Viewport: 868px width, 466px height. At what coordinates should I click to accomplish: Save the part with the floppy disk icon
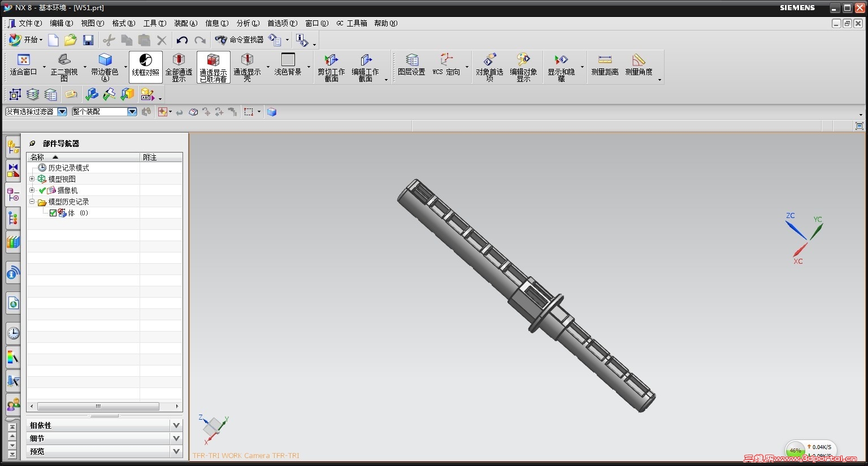[88, 40]
